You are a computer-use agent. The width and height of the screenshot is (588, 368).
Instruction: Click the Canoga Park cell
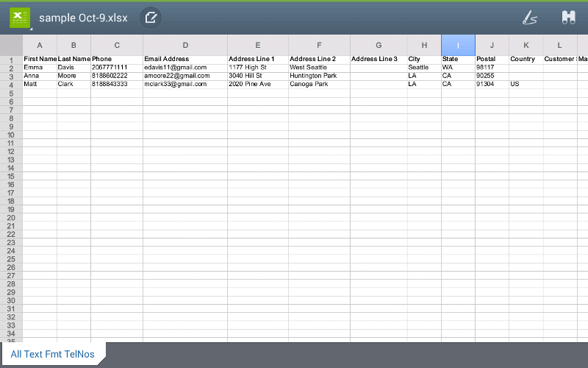point(320,84)
